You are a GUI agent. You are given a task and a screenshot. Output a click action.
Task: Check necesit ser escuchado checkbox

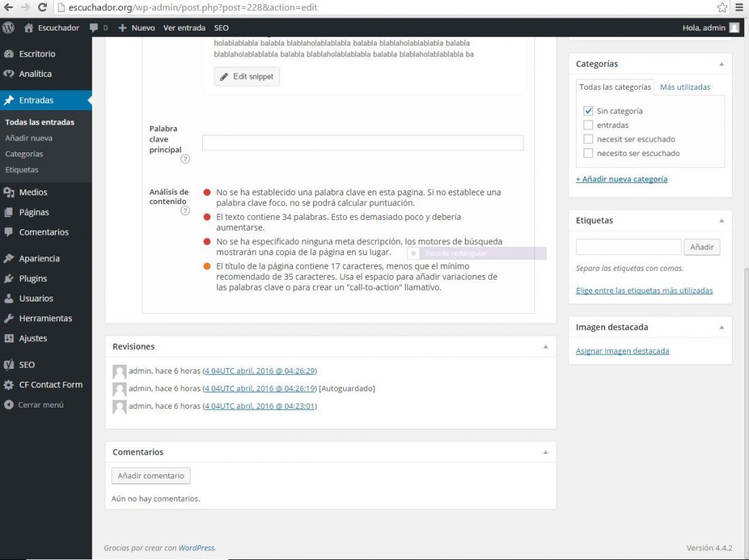coord(588,139)
